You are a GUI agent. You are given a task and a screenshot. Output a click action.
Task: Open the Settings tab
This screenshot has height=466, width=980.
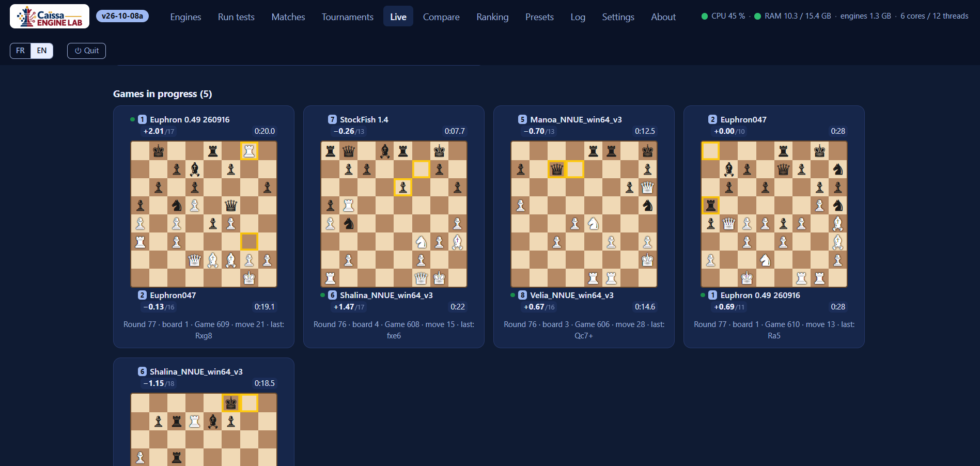618,17
